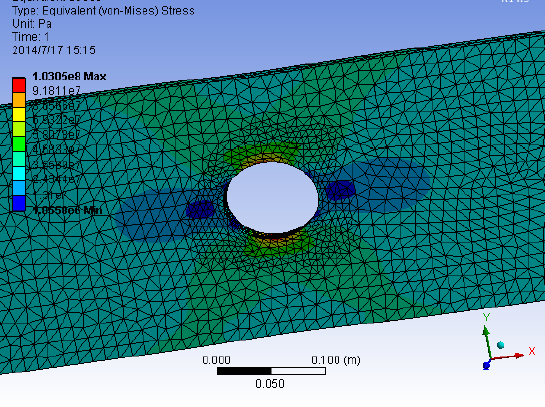Select the red legend color band

[19, 85]
